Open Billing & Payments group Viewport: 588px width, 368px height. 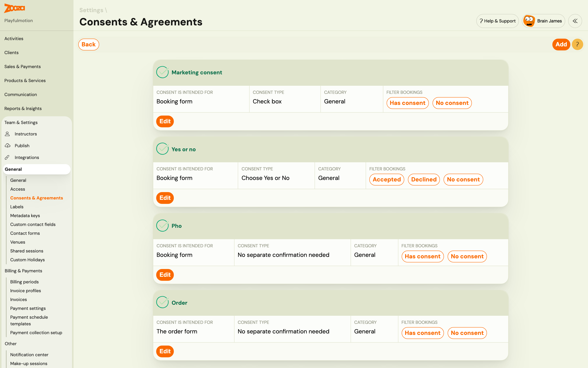(x=23, y=271)
